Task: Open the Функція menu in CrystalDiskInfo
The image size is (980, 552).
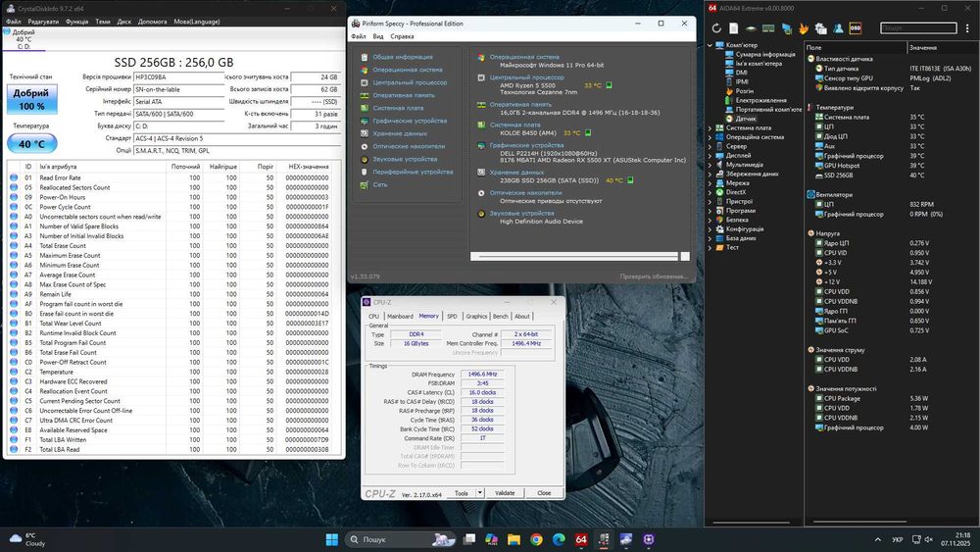Action: click(x=76, y=22)
